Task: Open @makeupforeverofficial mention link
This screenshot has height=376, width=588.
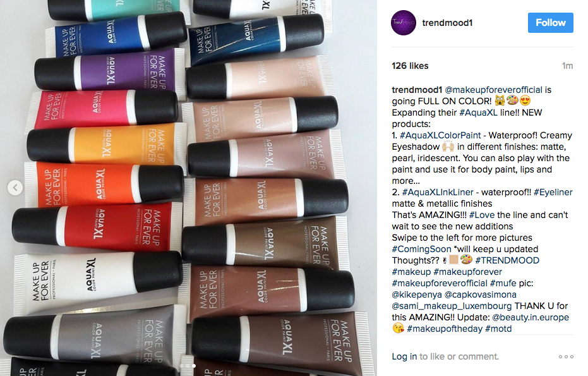Action: tap(493, 90)
